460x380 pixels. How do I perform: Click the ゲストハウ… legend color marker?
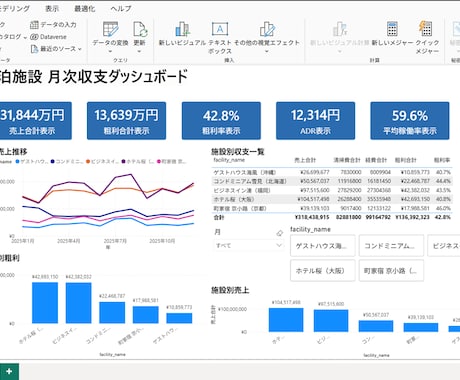[17, 162]
